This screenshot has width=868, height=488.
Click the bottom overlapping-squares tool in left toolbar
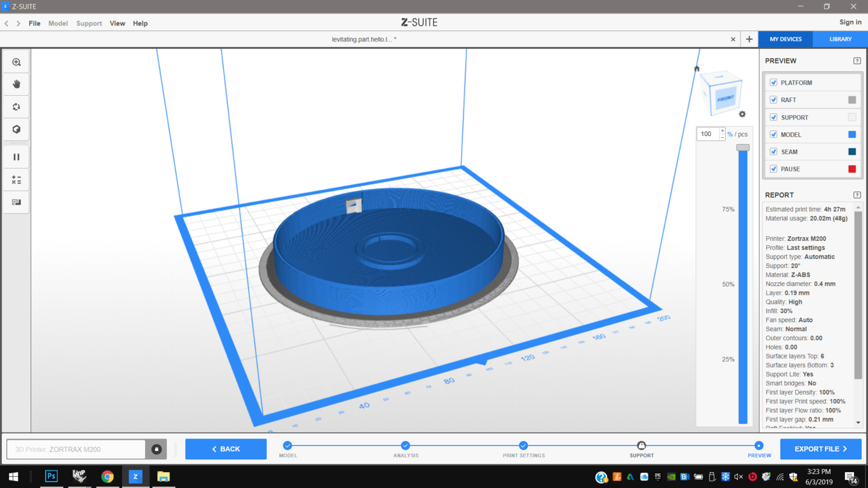(x=17, y=203)
